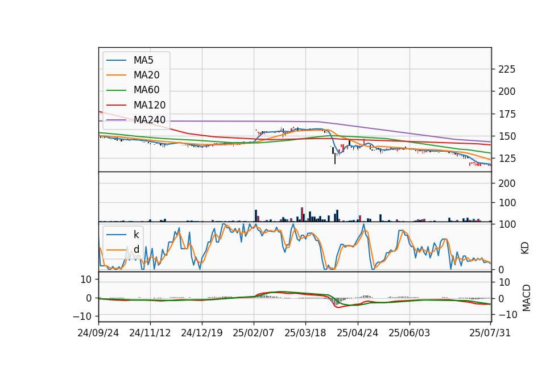Click the orange MA20 legend line sample
The width and height of the screenshot is (546, 392).
click(x=116, y=75)
